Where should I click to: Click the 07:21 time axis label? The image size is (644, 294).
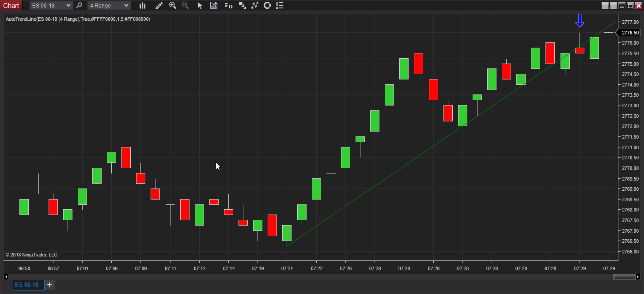pos(287,268)
